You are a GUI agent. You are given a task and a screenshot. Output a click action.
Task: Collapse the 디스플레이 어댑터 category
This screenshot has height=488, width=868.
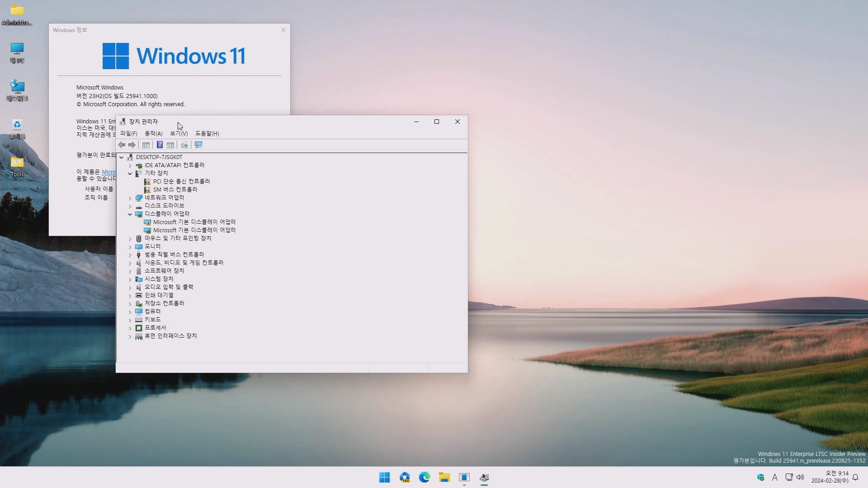130,214
